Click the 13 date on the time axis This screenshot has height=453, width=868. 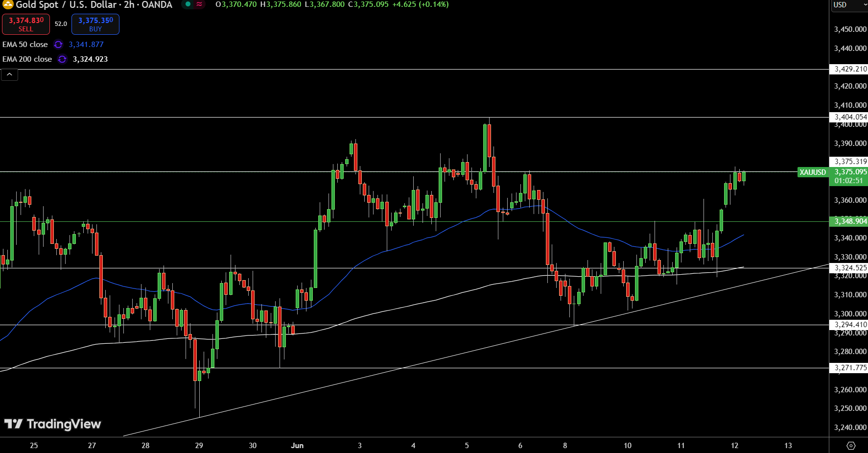(x=788, y=446)
